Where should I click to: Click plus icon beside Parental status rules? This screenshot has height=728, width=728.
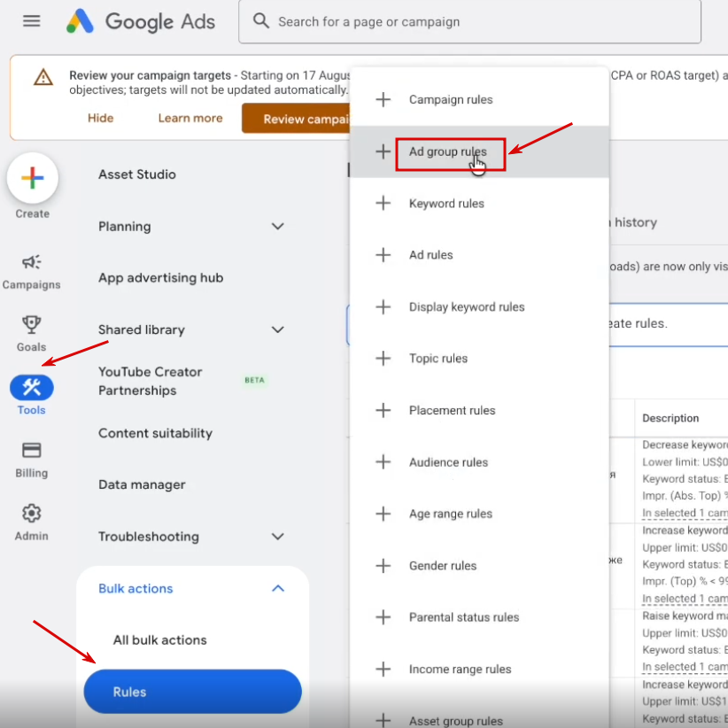point(383,617)
